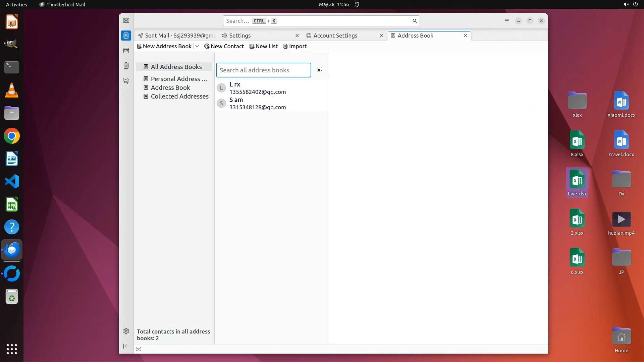Expand New Address Book dropdown arrow
Viewport: 644px width, 362px height.
197,46
